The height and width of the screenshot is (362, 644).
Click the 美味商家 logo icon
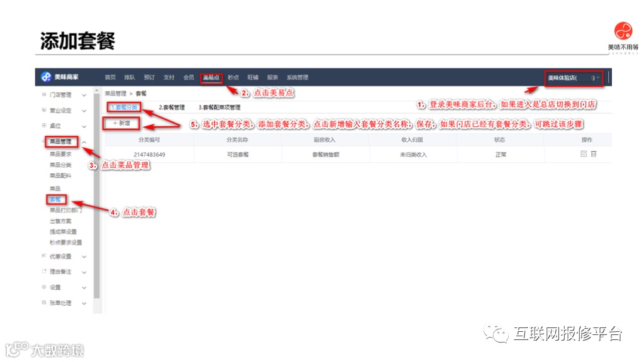[45, 77]
